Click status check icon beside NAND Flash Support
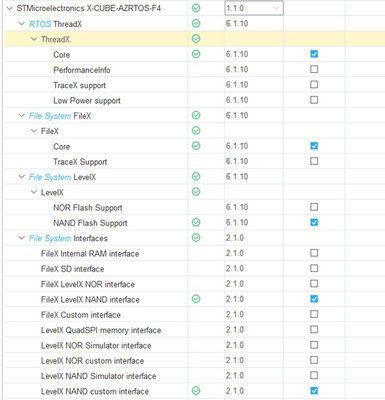Viewport: 385px width, 400px height. tap(196, 222)
